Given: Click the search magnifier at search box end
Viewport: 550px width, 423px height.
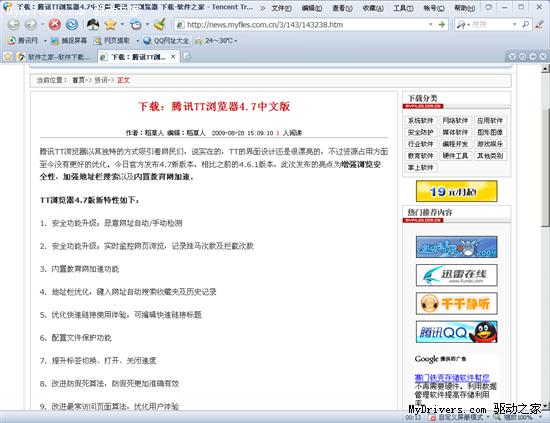Looking at the screenshot, I should click(x=525, y=25).
